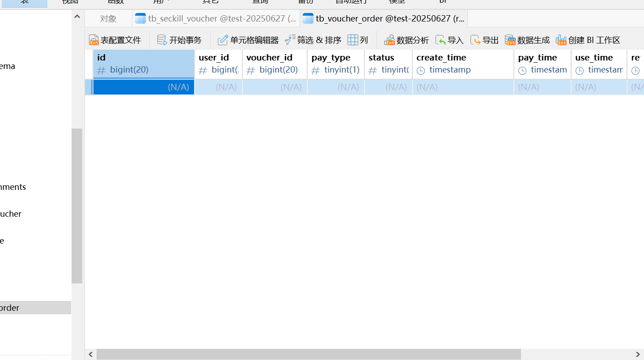Click the 创建 BI 工作区 icon
Screen dimensions: 644x360
(561, 40)
